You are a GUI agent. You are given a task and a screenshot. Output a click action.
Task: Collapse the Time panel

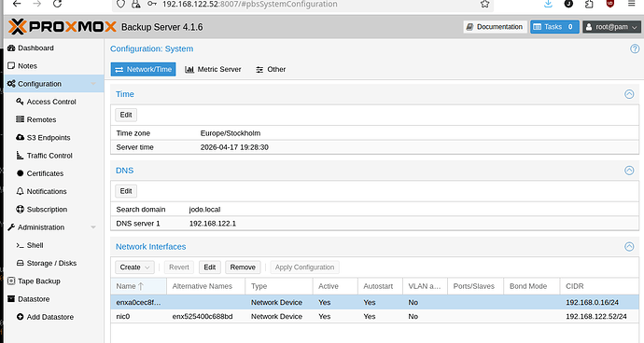click(x=629, y=94)
